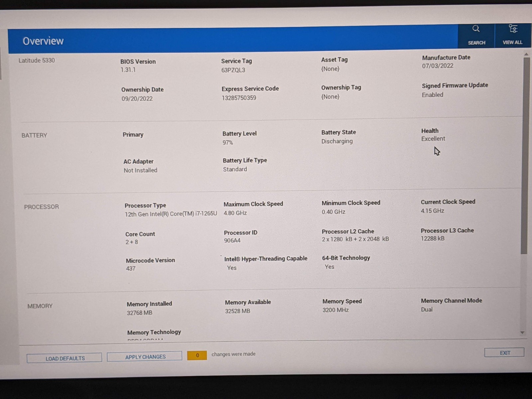Image resolution: width=532 pixels, height=399 pixels.
Task: Click Express Service Code 13285750359
Action: click(x=239, y=98)
